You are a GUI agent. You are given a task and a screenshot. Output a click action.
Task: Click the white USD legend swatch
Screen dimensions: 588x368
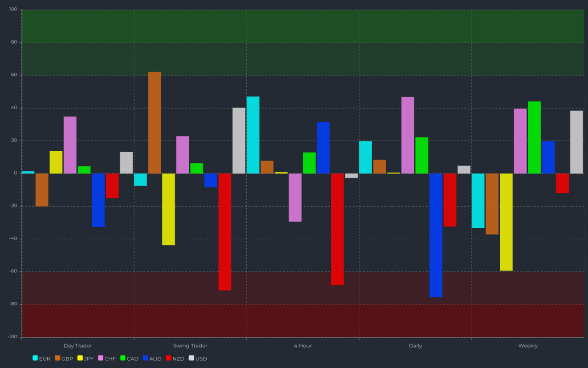192,358
